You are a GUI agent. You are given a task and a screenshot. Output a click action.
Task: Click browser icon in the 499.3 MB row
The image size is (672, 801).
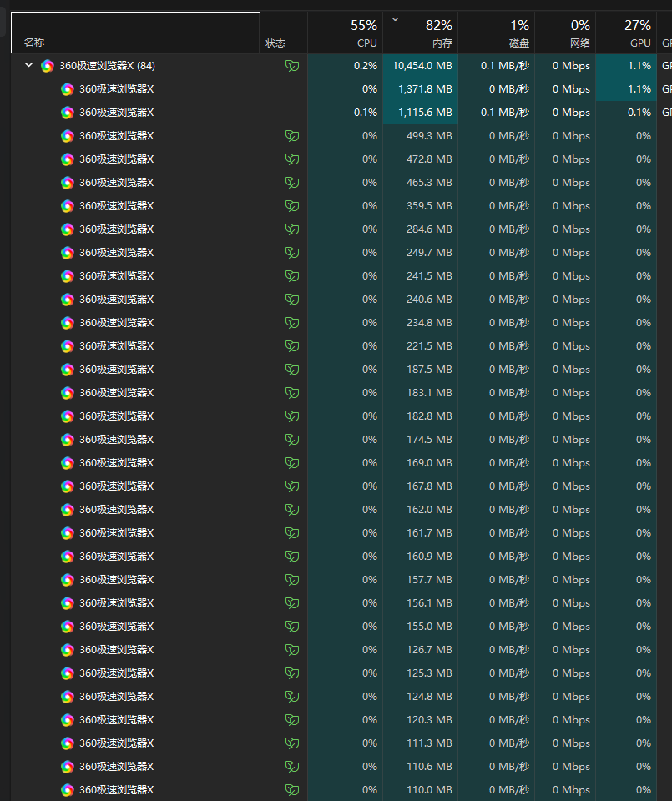(x=68, y=136)
